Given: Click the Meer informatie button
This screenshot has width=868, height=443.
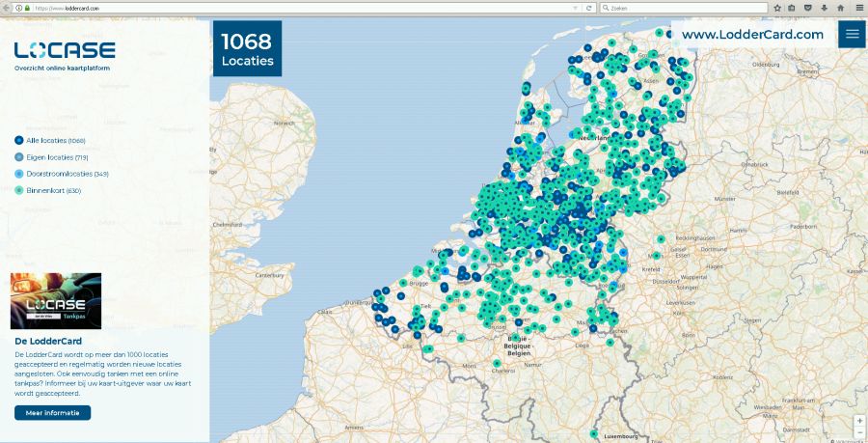Looking at the screenshot, I should pyautogui.click(x=53, y=412).
